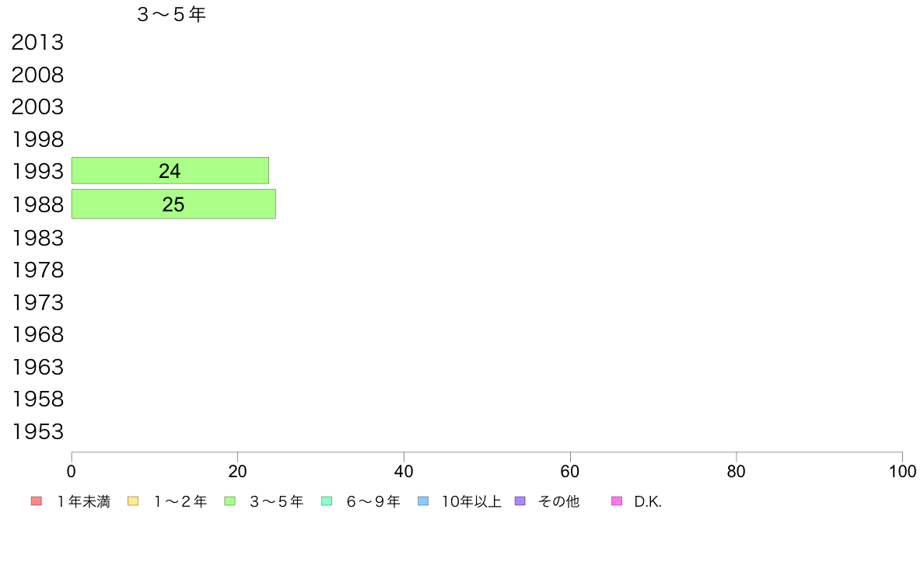Screen dimensions: 924x572
Task: Click the yellow 1〜2年 legend swatch
Action: point(133,501)
